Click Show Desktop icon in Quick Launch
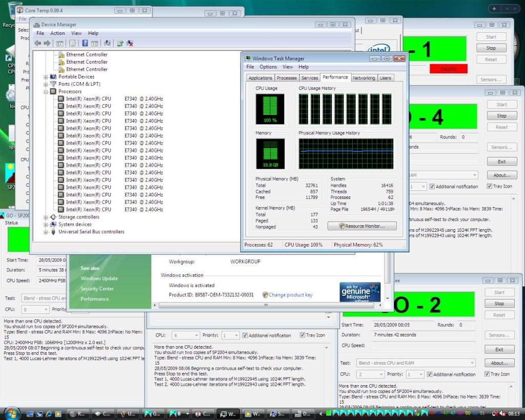525x420 pixels. [x=30, y=414]
